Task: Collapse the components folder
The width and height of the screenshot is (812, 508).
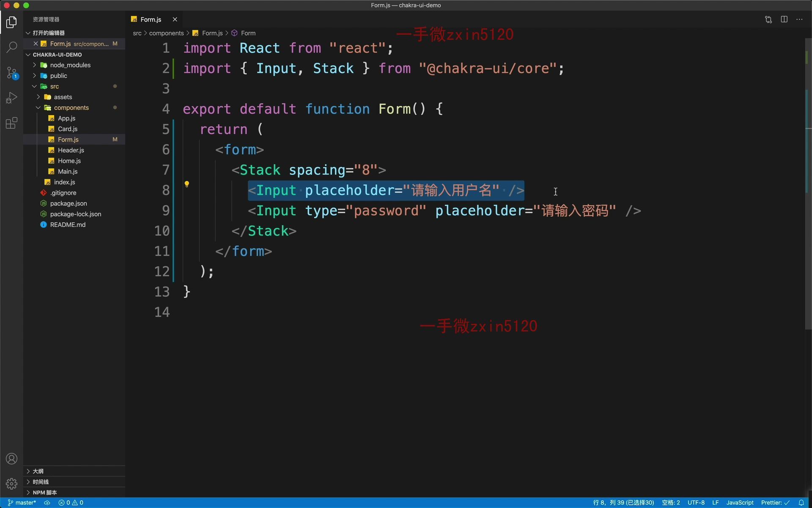Action: click(x=74, y=108)
